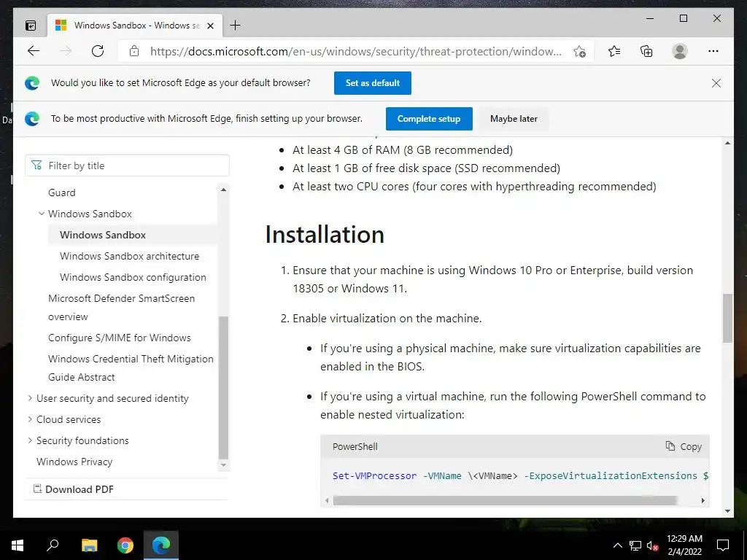Click the Set-VMProcessor command text
The height and width of the screenshot is (560, 747).
click(x=374, y=475)
